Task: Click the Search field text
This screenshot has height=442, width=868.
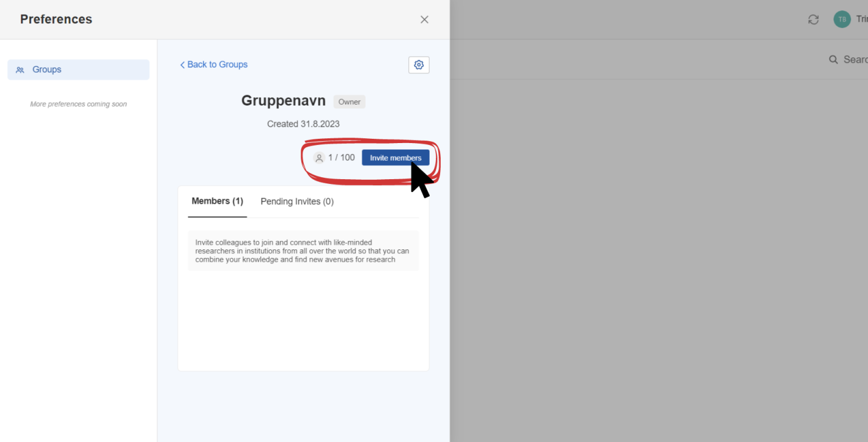Action: pos(855,59)
